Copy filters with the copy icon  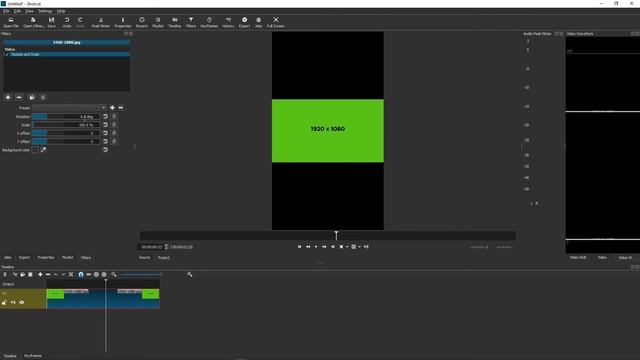pyautogui.click(x=32, y=97)
